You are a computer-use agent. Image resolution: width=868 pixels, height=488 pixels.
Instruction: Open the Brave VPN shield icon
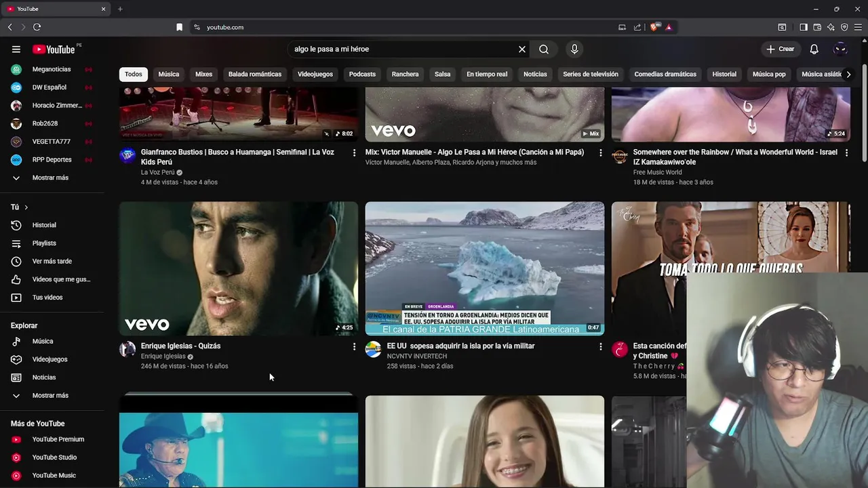click(844, 27)
